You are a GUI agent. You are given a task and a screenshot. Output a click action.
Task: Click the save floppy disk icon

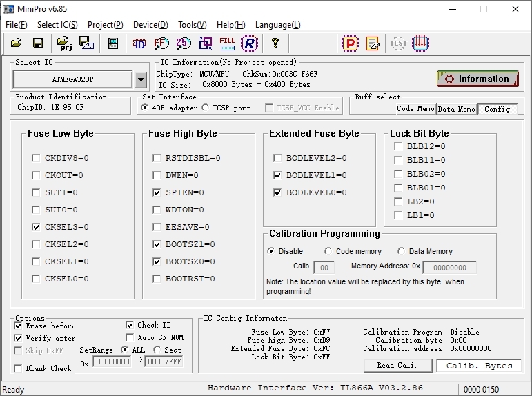pyautogui.click(x=38, y=43)
